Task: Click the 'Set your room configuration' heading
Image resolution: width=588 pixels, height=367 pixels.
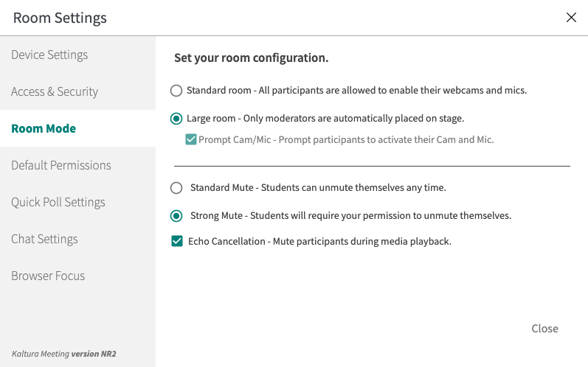Action: (x=251, y=57)
